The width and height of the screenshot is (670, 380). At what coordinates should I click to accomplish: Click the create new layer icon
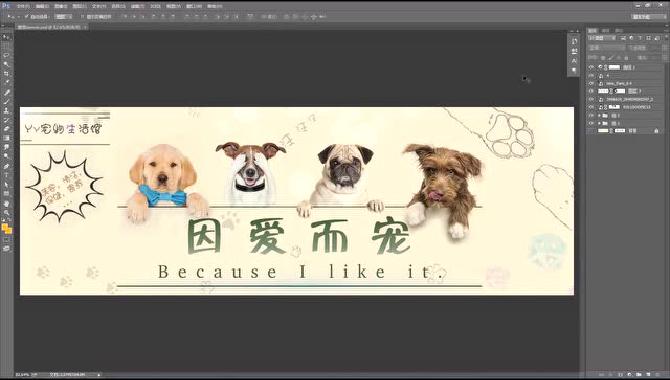(x=648, y=374)
